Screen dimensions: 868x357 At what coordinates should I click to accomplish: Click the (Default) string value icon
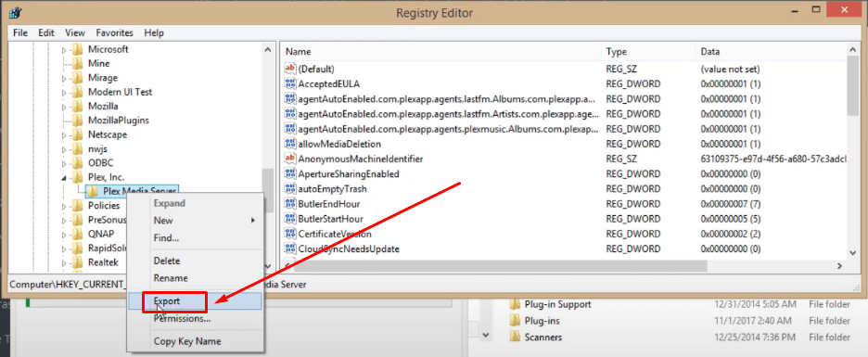point(290,69)
